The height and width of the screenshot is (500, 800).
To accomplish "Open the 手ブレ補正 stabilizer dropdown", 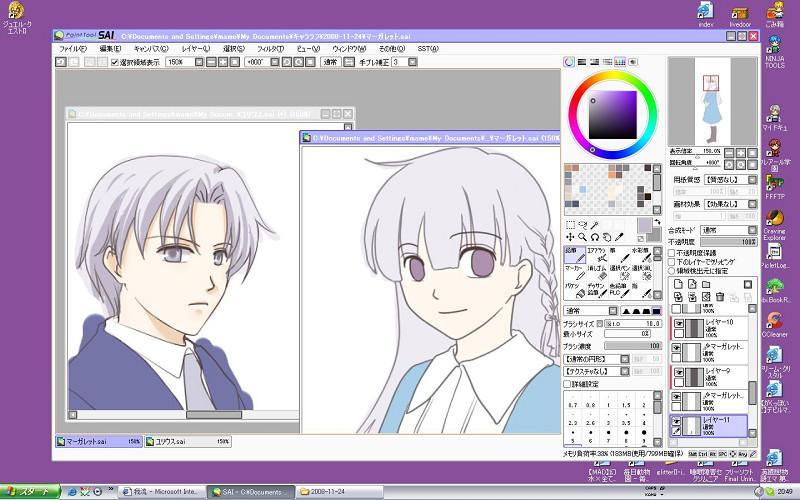I will pyautogui.click(x=413, y=62).
